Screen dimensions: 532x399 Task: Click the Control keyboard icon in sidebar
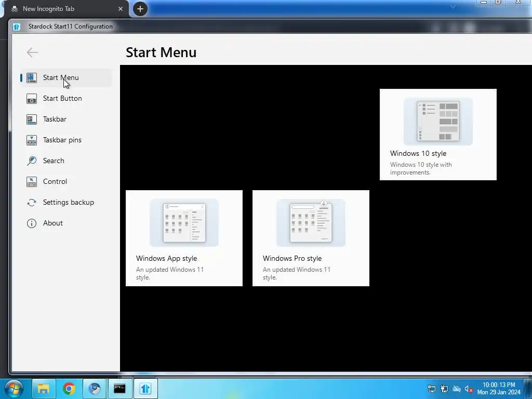point(32,181)
